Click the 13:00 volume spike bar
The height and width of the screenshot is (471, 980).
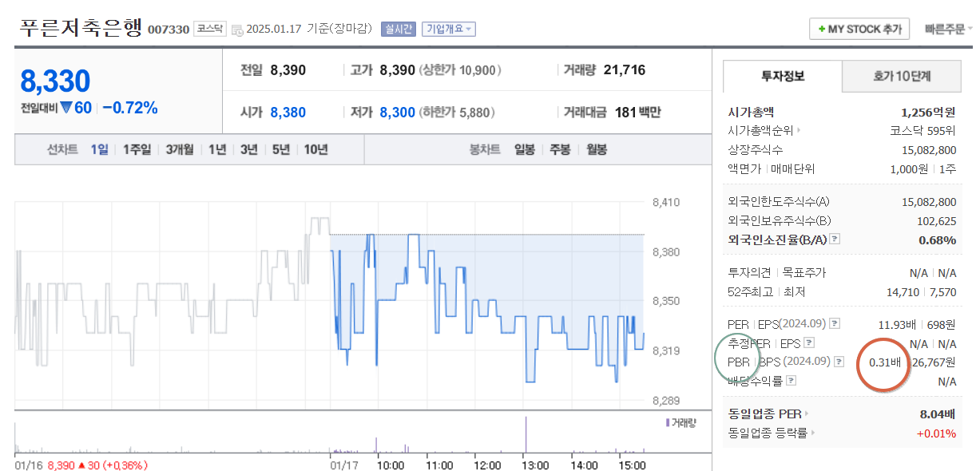[526, 434]
